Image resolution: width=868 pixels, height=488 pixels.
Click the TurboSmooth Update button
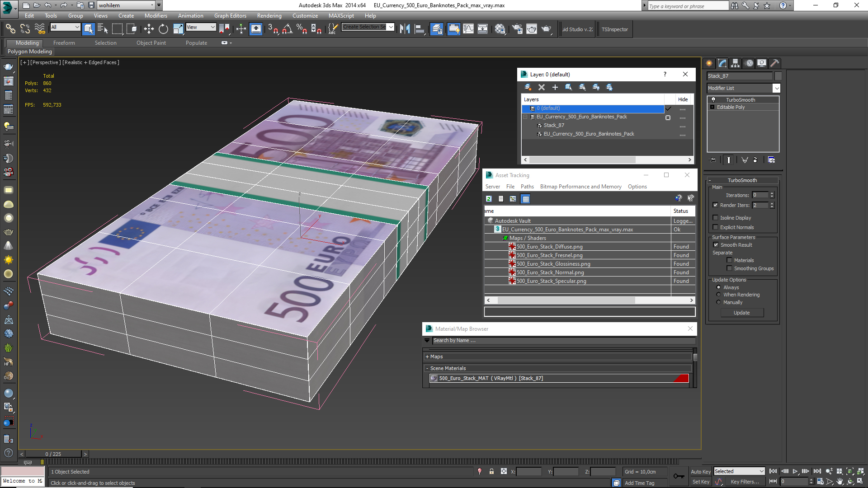coord(741,313)
